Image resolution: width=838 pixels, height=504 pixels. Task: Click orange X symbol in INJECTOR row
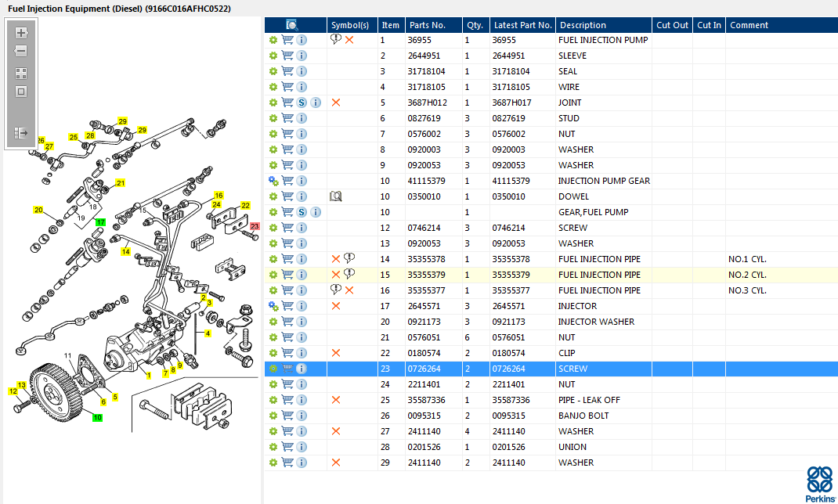pos(336,306)
